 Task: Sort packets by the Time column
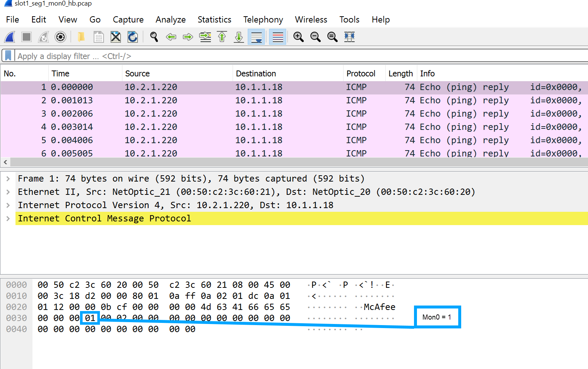point(85,73)
